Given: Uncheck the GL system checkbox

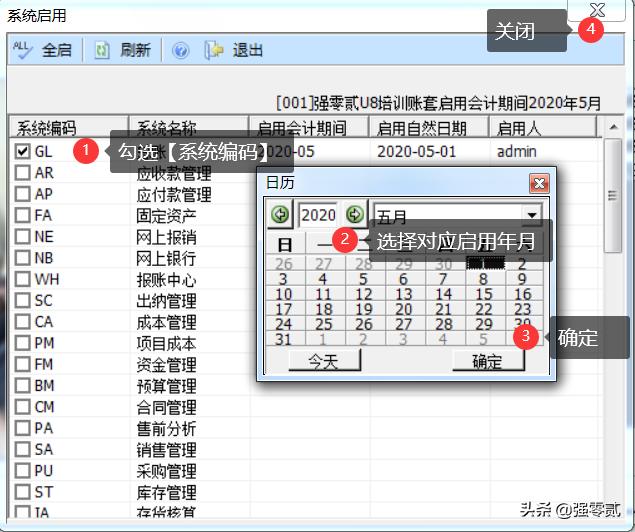Looking at the screenshot, I should [23, 151].
